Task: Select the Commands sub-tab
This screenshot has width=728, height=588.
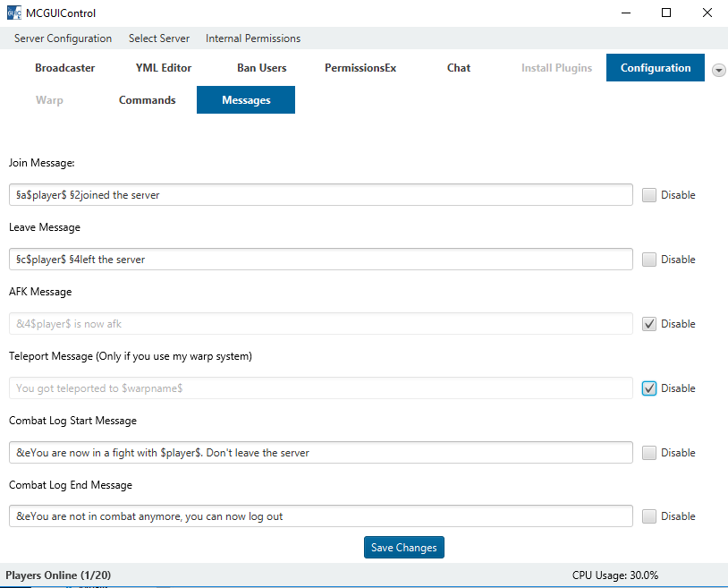Action: pyautogui.click(x=148, y=100)
